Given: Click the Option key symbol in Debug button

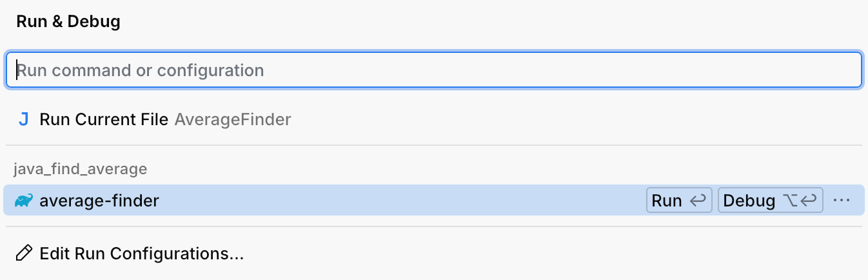Looking at the screenshot, I should click(x=789, y=201).
